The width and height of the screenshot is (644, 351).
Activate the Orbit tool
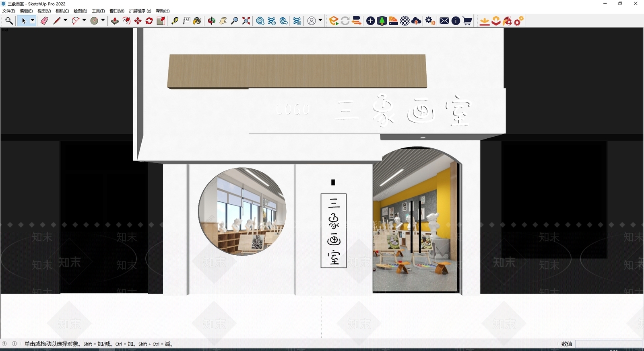(211, 21)
